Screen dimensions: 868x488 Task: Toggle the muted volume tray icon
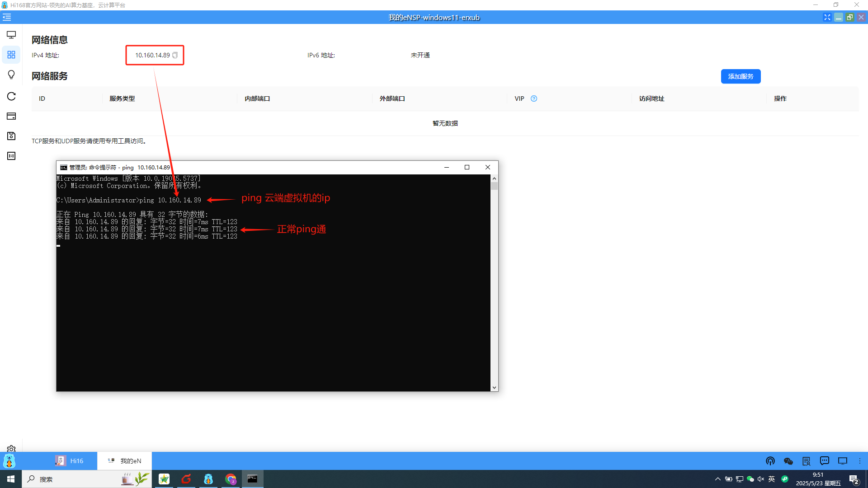tap(761, 479)
